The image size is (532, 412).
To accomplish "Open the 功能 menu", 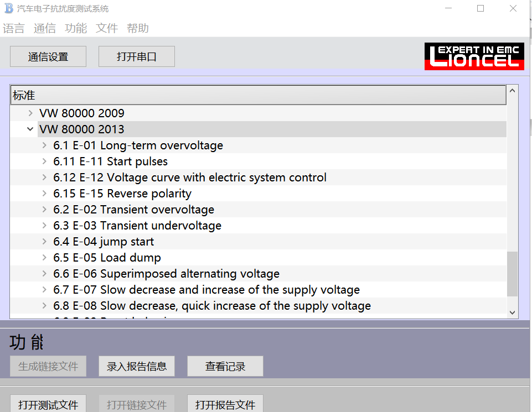I will (76, 28).
